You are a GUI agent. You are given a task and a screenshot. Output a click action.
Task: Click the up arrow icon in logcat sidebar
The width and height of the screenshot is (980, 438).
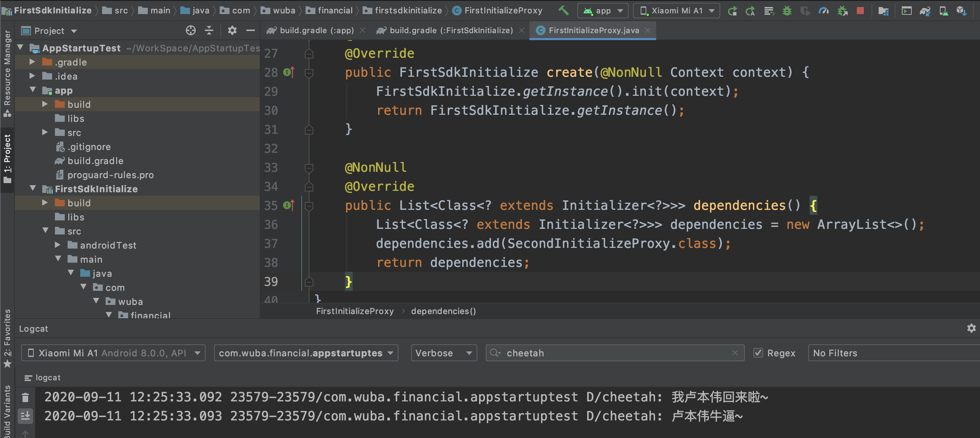pyautogui.click(x=25, y=434)
